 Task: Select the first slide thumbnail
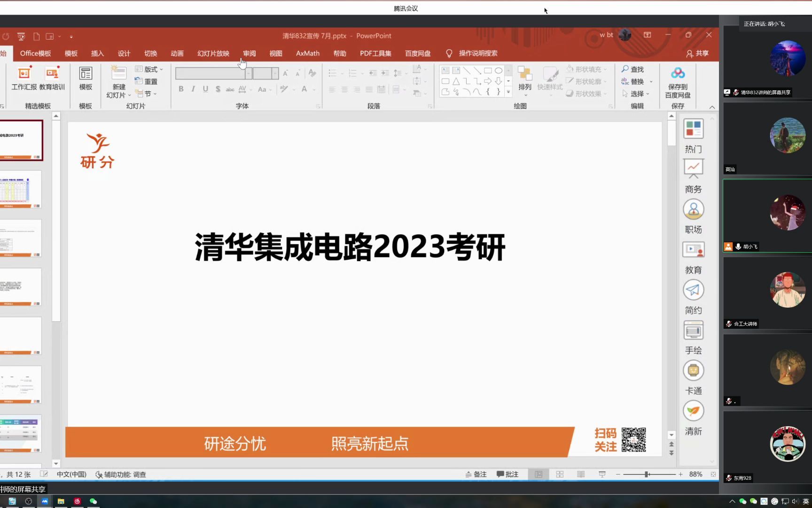click(21, 140)
